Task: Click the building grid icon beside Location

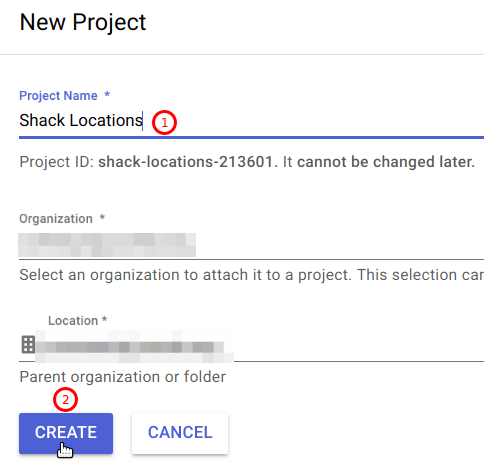Action: pos(28,344)
